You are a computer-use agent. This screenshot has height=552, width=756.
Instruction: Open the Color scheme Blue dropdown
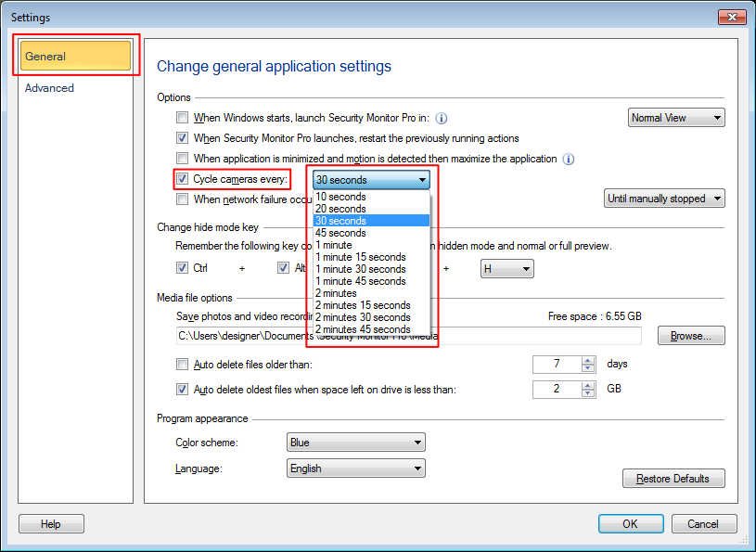click(356, 443)
